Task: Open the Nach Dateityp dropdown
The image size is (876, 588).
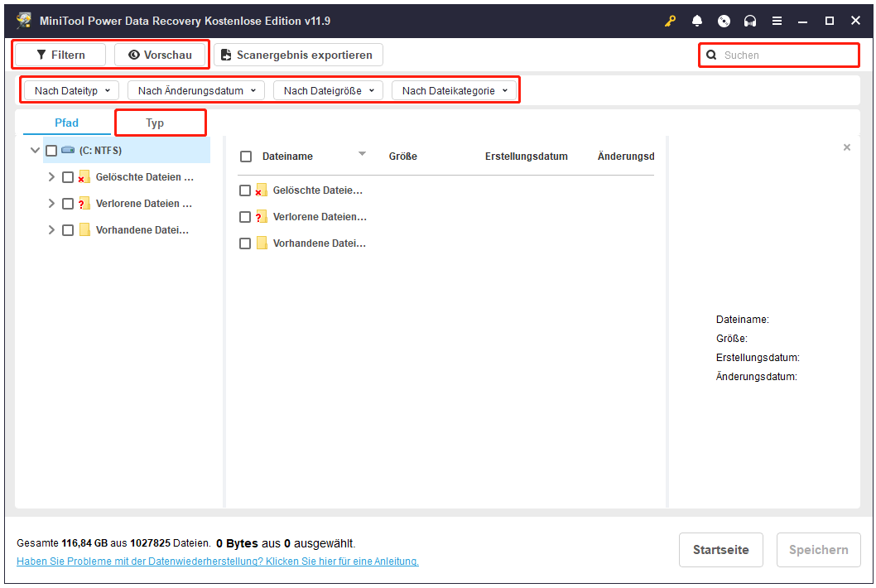Action: pos(71,90)
